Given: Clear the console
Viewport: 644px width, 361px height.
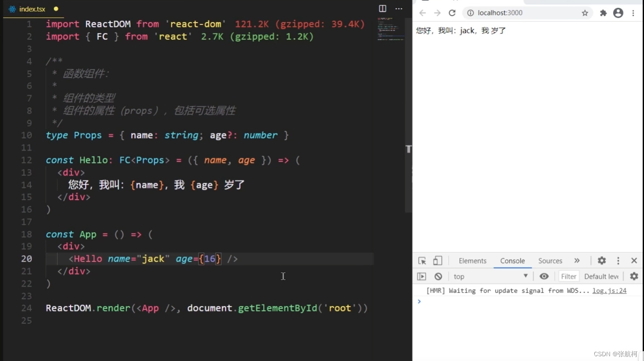Looking at the screenshot, I should coord(438,276).
